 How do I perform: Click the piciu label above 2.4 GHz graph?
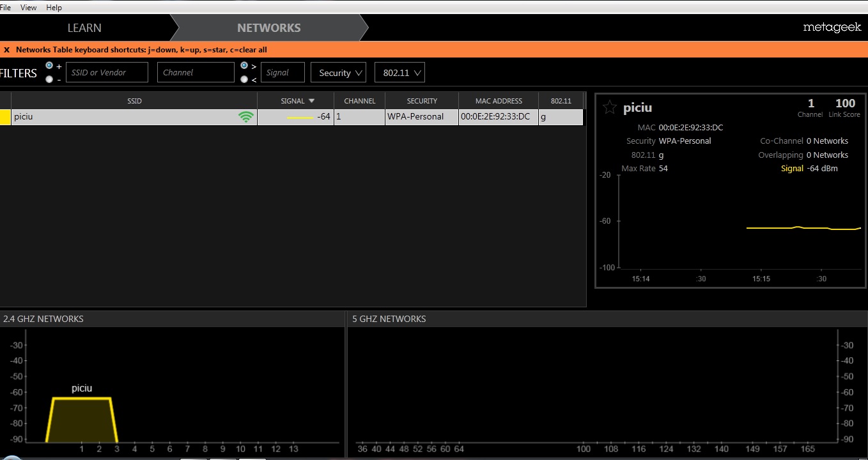[82, 388]
